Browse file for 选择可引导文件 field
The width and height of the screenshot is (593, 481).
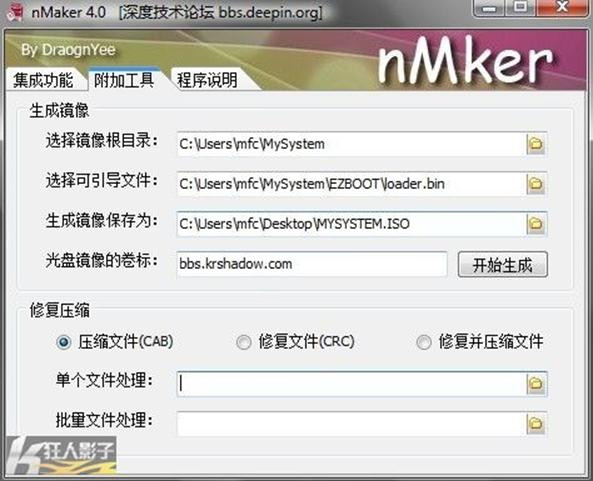click(x=536, y=184)
